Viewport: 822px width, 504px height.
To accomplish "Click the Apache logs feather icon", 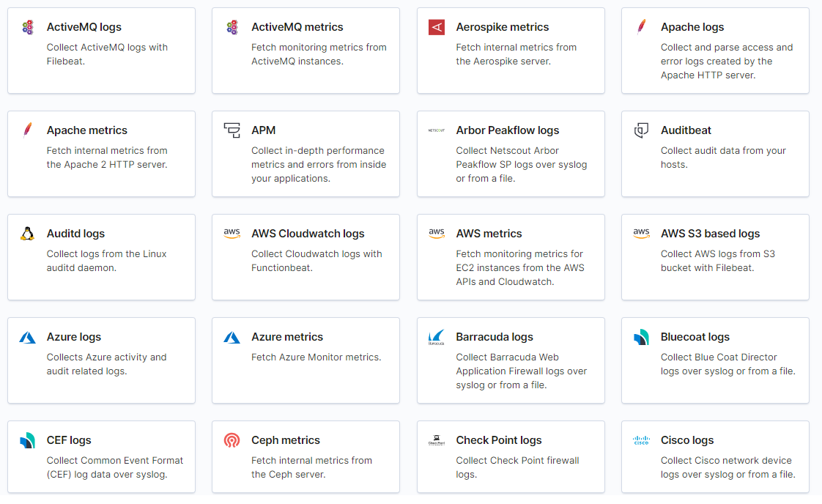I will pos(642,28).
